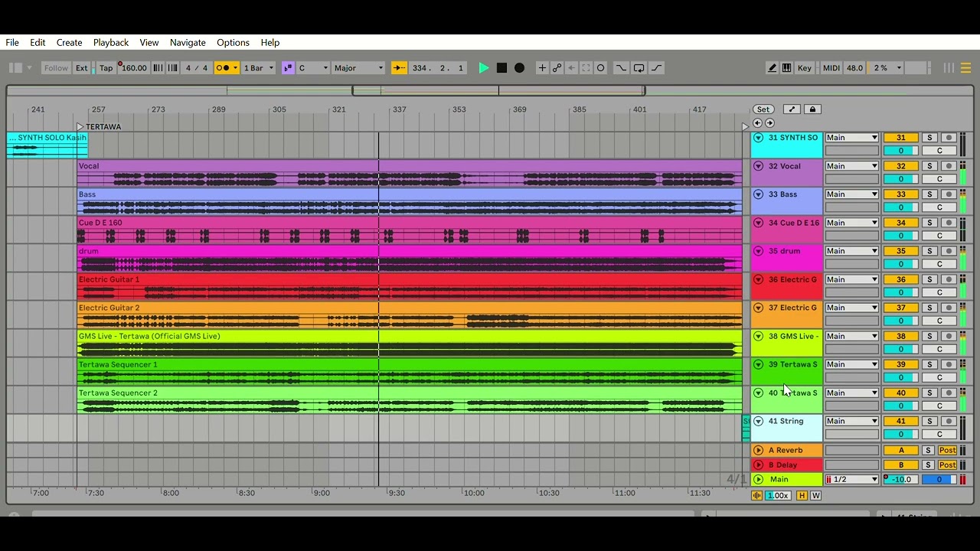Solo track 32 Vocal
Screen dimensions: 980x551
(929, 166)
